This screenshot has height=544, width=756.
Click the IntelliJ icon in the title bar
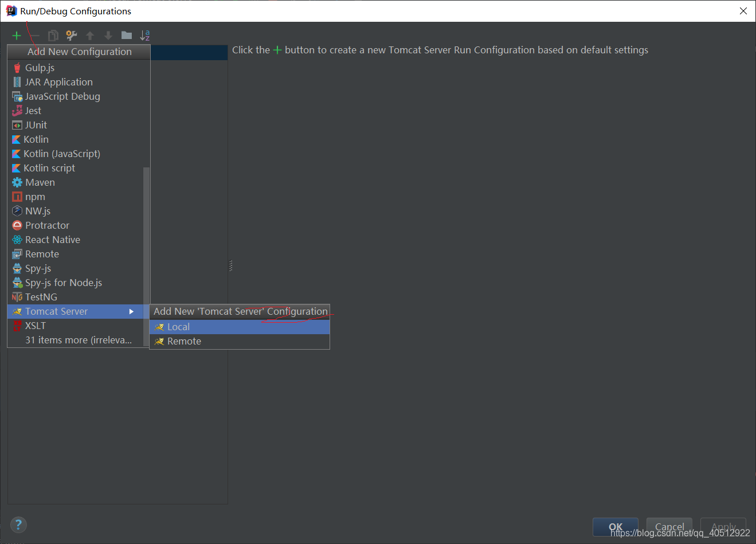point(11,11)
